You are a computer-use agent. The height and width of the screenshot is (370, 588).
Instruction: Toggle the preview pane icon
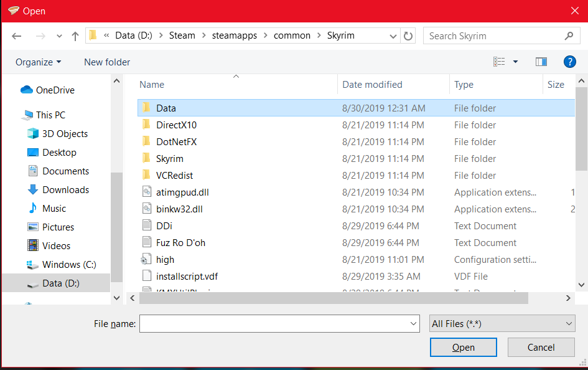541,62
